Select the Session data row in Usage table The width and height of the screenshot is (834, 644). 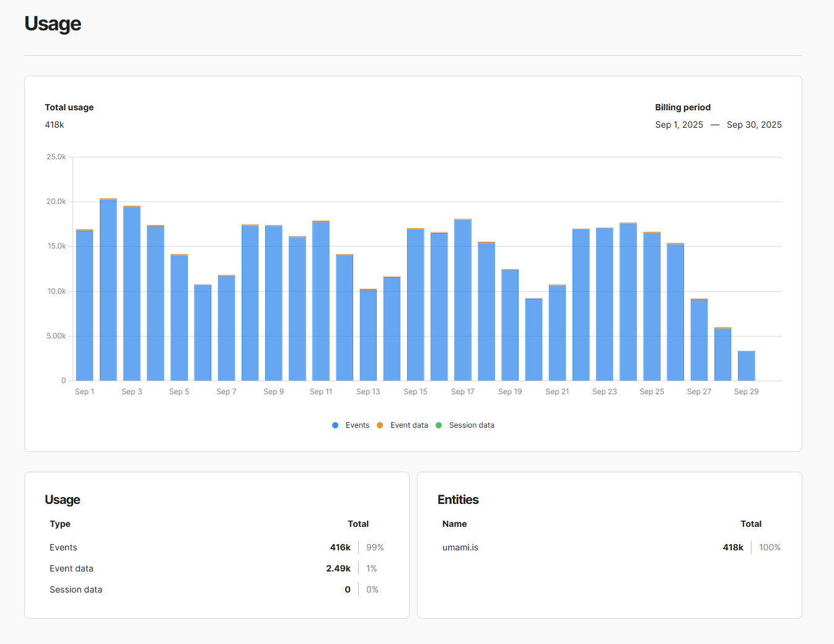point(76,589)
